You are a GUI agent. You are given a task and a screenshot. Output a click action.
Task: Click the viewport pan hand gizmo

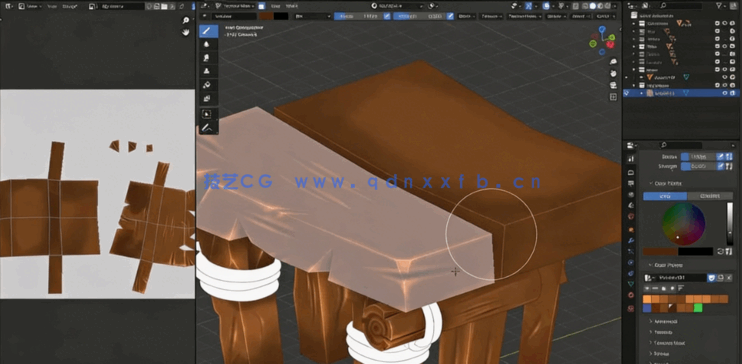pyautogui.click(x=613, y=73)
